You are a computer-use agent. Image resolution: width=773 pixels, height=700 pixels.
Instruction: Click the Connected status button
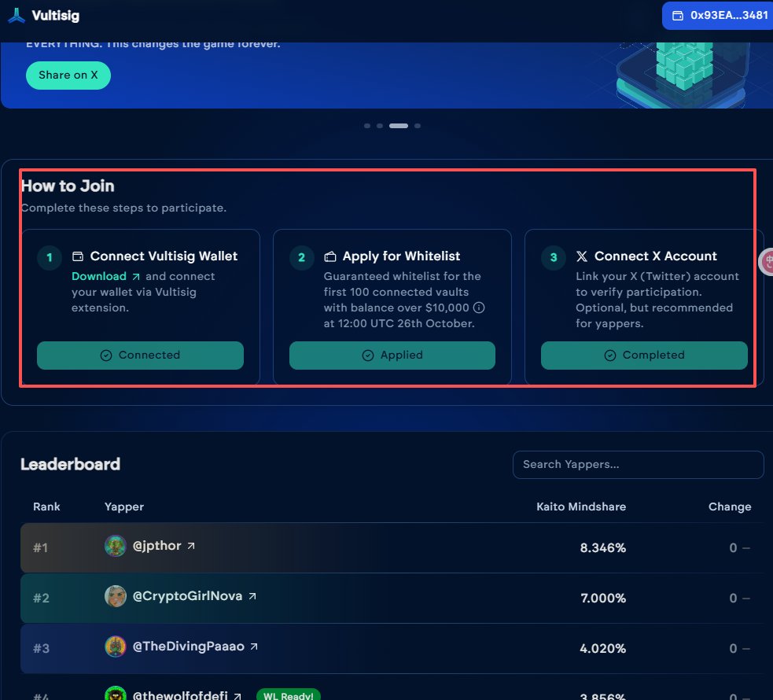click(x=140, y=355)
